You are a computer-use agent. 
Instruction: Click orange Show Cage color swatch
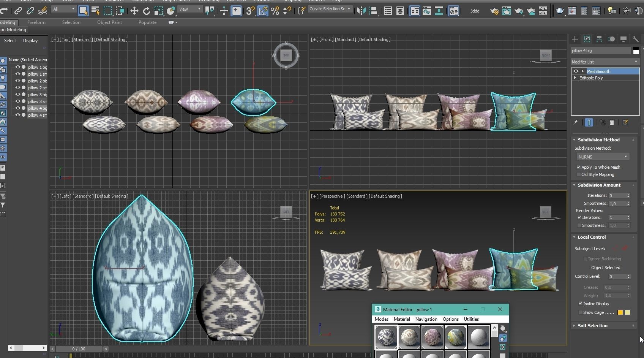[x=620, y=312]
